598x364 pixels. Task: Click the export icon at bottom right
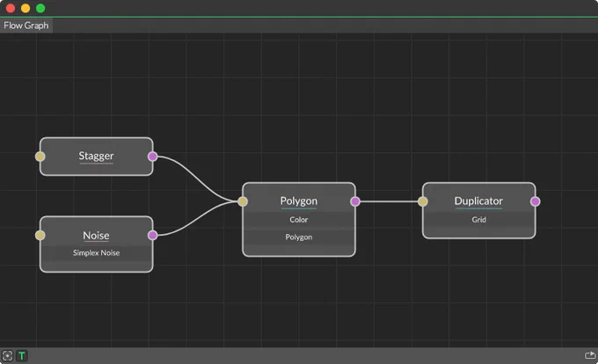(x=590, y=355)
